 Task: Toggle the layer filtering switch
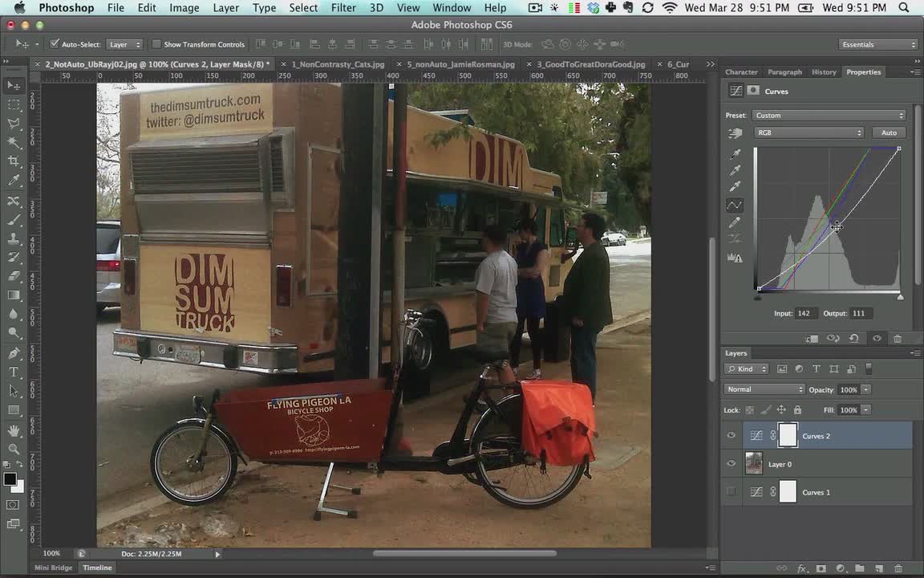869,368
